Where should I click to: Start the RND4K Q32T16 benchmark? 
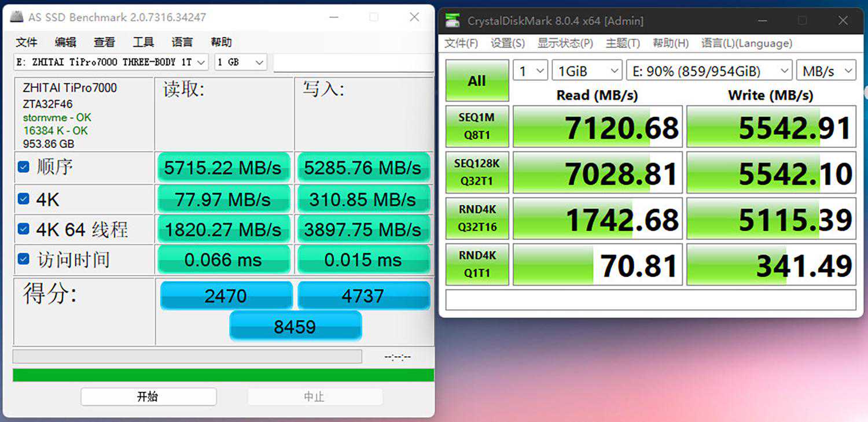click(477, 219)
